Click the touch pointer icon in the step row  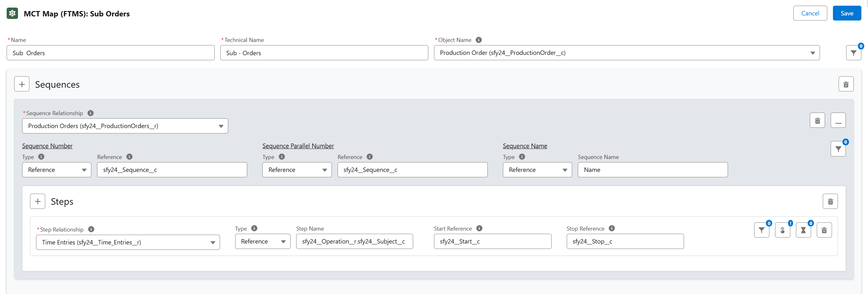point(782,230)
